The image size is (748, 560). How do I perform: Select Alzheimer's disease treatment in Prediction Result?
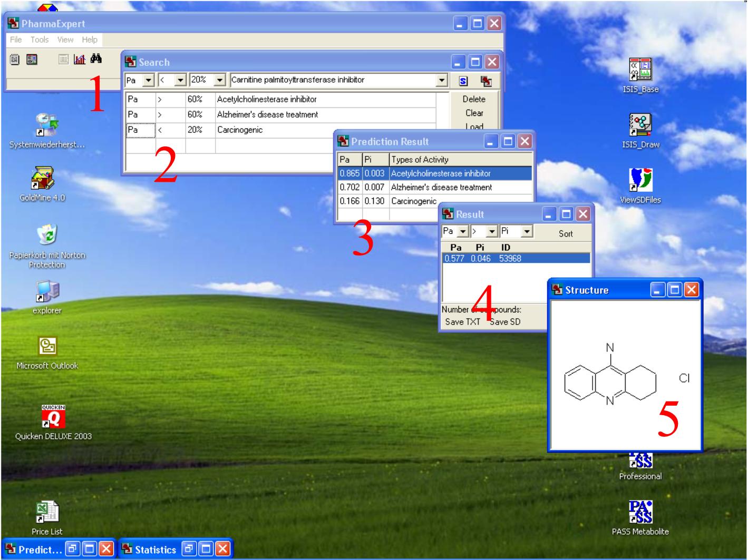pyautogui.click(x=435, y=187)
